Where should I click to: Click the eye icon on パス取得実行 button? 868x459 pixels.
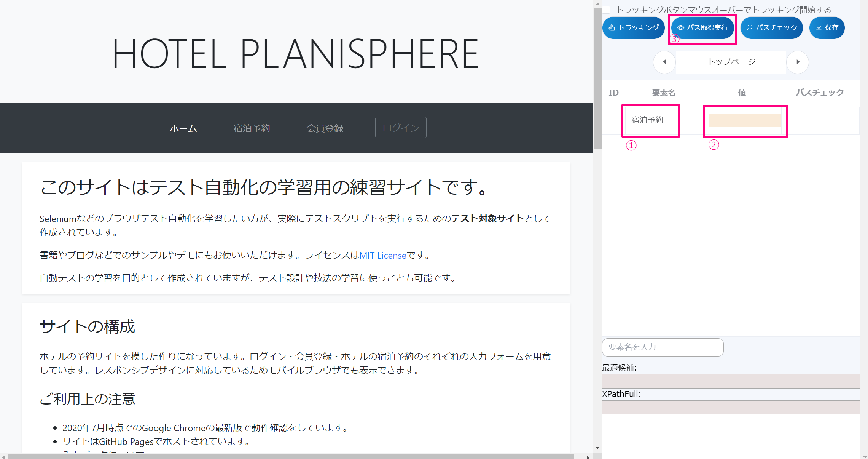[x=681, y=27]
